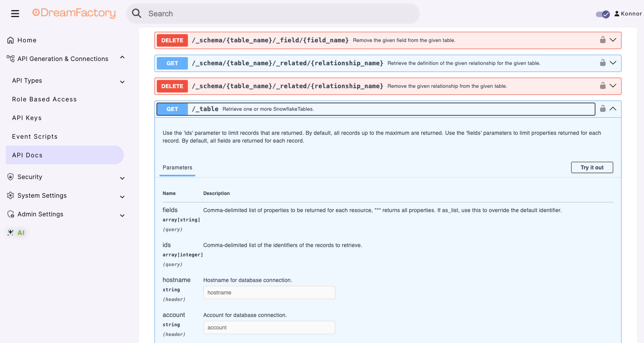Click the 'ids' parameter name
The width and height of the screenshot is (644, 343).
point(167,245)
